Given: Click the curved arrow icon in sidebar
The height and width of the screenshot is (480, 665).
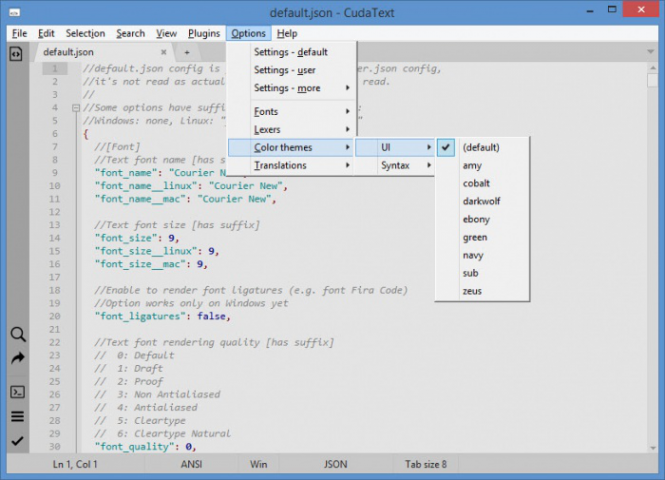Looking at the screenshot, I should click(x=17, y=358).
